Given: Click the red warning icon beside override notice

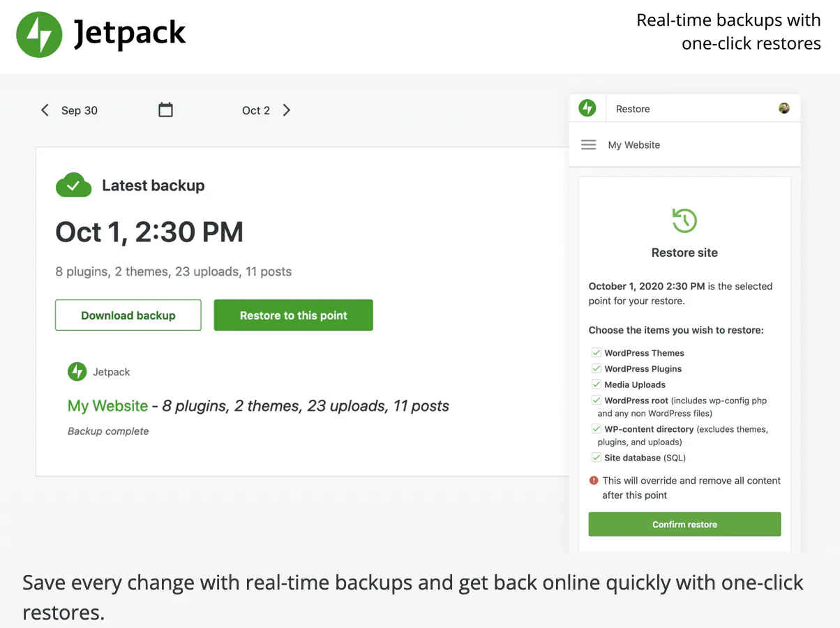Looking at the screenshot, I should click(594, 481).
